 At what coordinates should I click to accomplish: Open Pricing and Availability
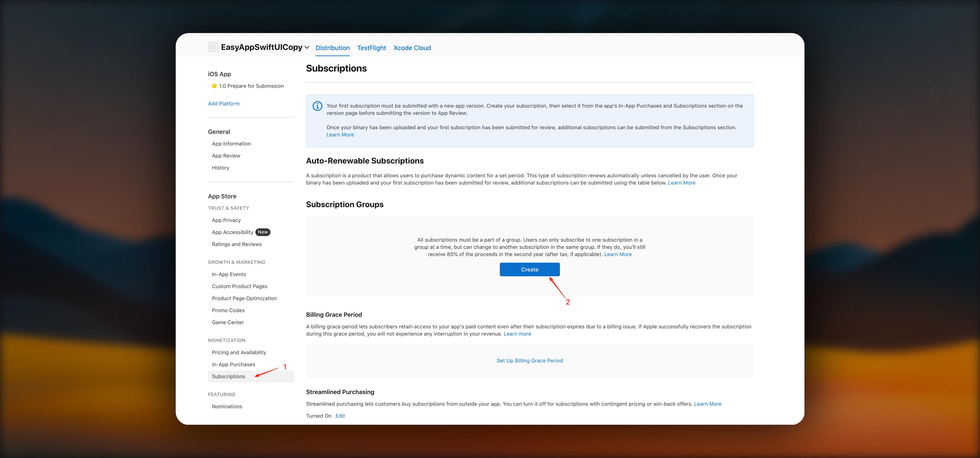click(x=239, y=352)
